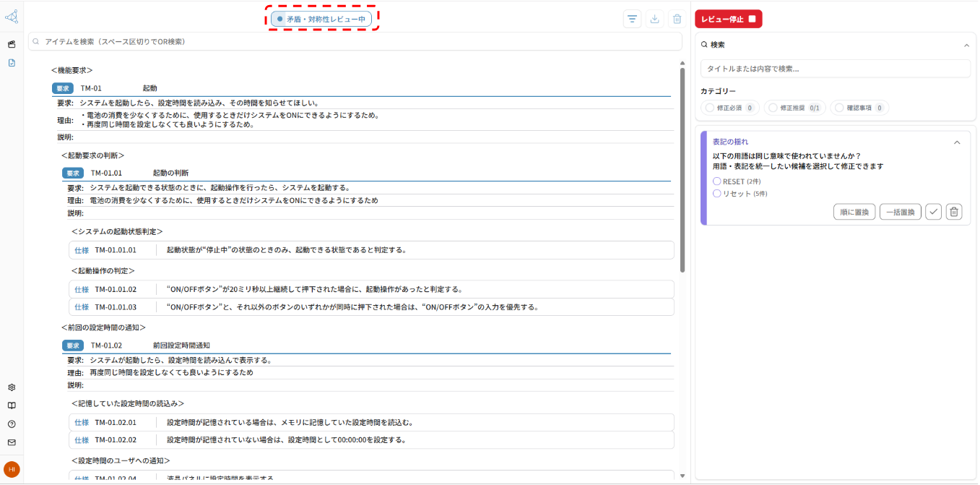Viewport: 980px width, 485px height.
Task: Click the <システムの起動状態判定> heading
Action: (117, 231)
